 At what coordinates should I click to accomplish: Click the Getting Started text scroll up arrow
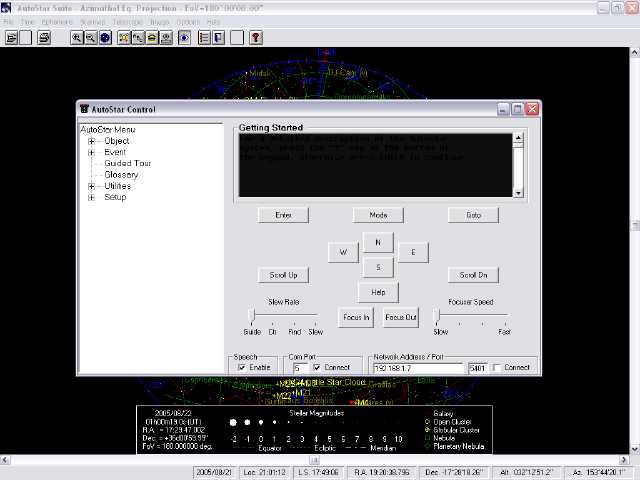(518, 138)
